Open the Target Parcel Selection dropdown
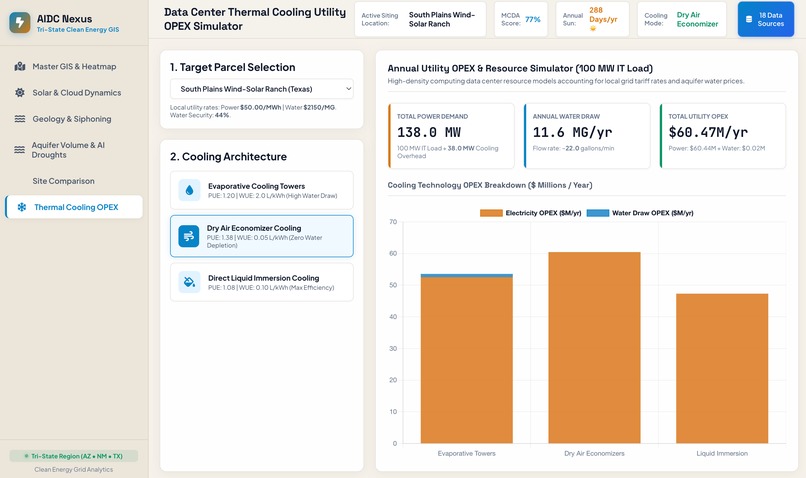 coord(262,89)
